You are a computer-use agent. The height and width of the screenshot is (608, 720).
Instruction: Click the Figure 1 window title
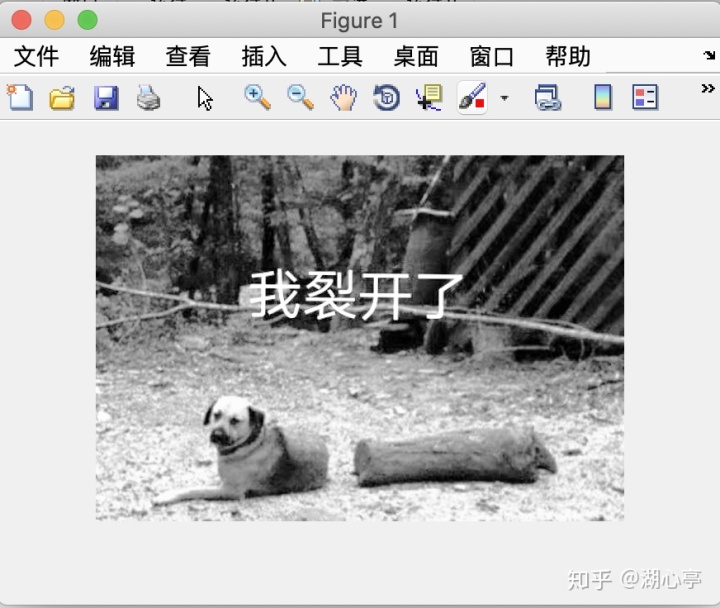click(x=359, y=21)
